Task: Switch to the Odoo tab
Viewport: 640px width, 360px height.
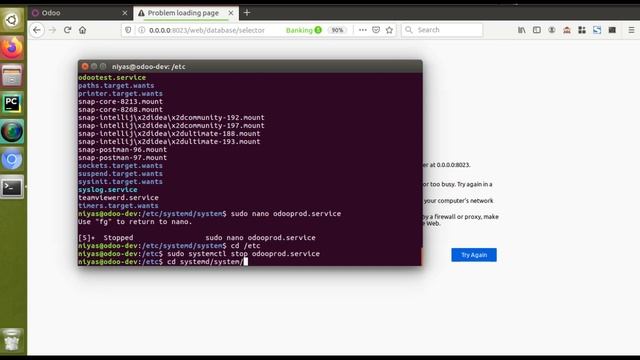Action: pyautogui.click(x=80, y=13)
